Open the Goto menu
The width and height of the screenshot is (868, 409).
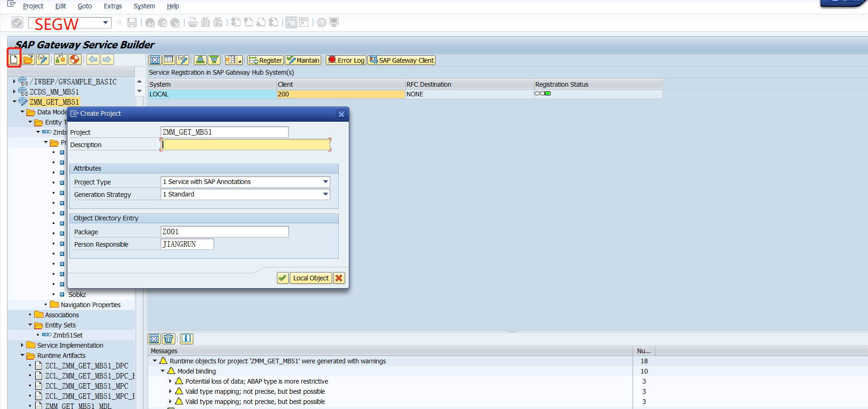tap(85, 6)
